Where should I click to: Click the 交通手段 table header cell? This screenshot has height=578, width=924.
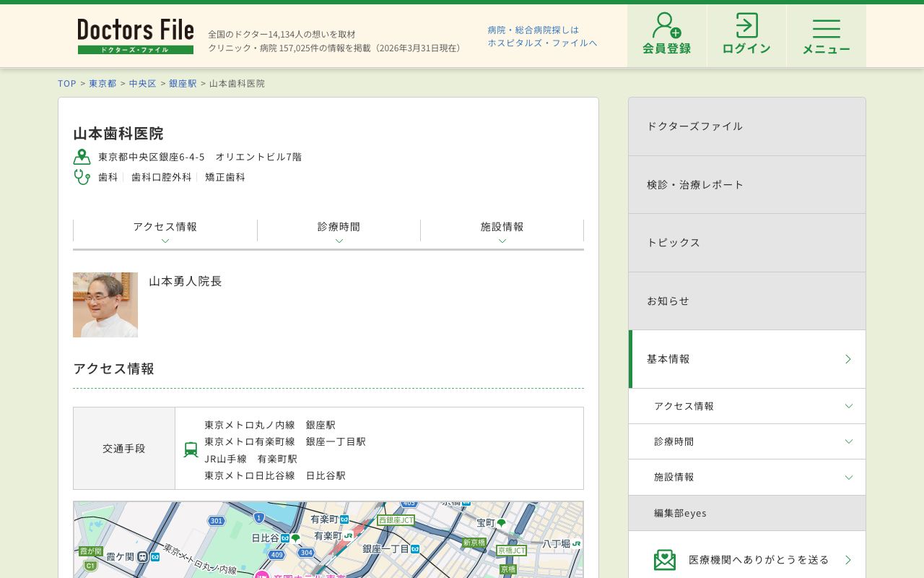pos(124,449)
